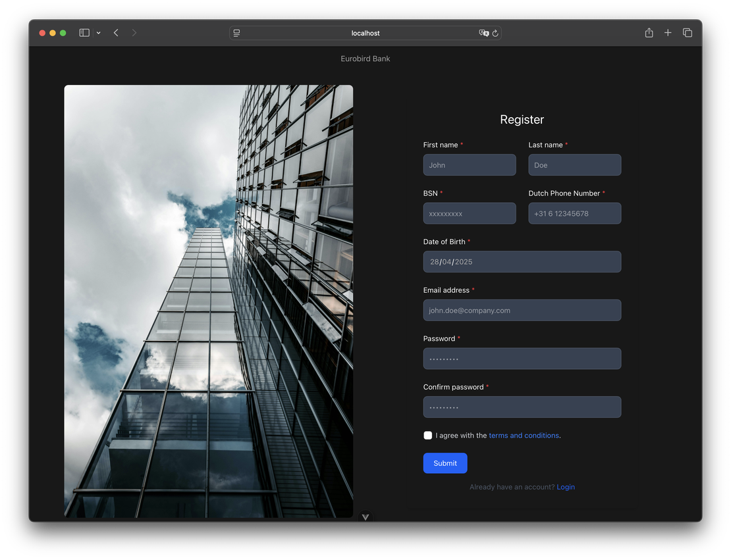Go to the Login page
The width and height of the screenshot is (731, 560).
pos(566,487)
